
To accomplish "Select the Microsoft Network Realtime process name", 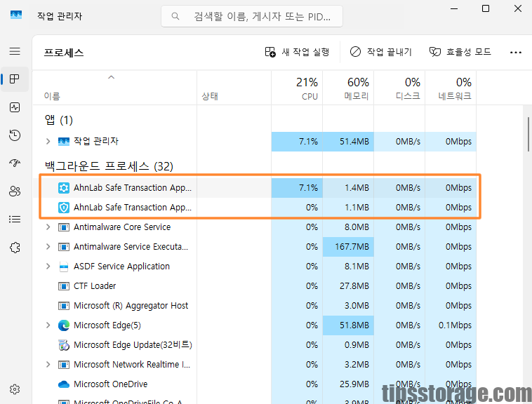I will [132, 365].
